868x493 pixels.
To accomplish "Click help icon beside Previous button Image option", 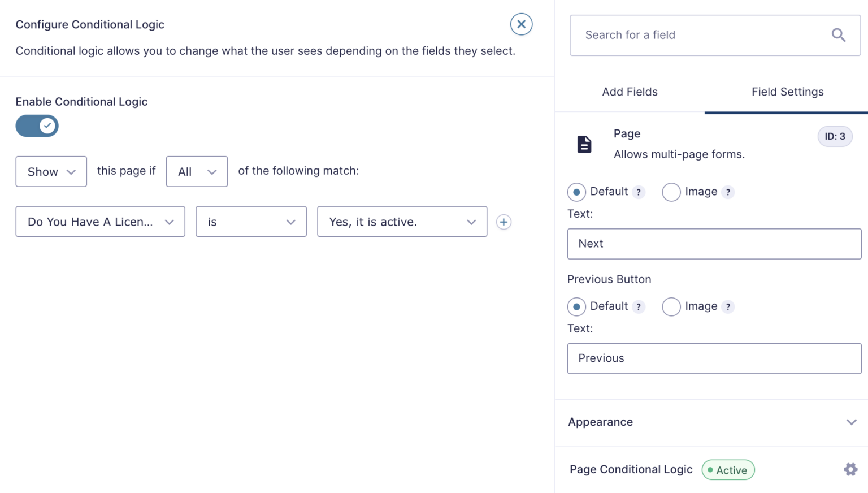I will [x=728, y=306].
